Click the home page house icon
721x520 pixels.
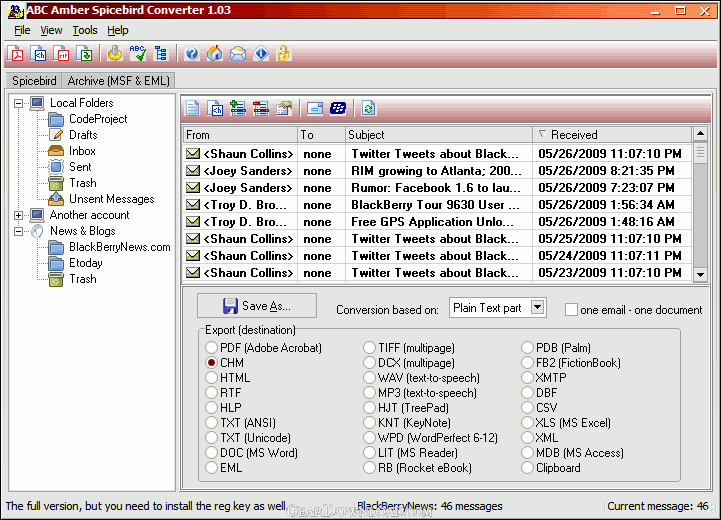tap(214, 54)
